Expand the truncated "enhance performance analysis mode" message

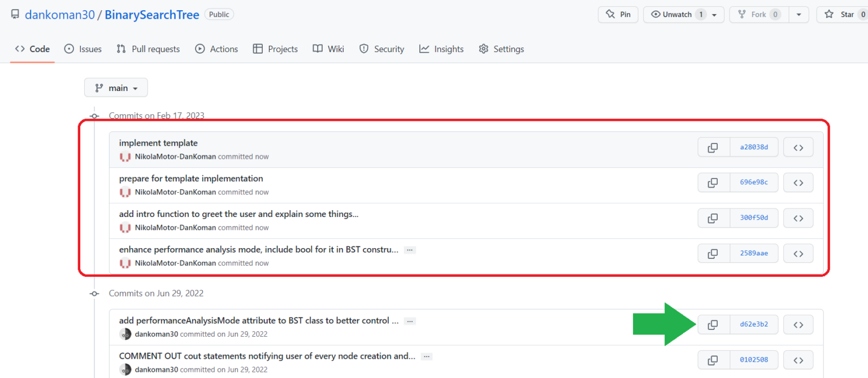pyautogui.click(x=409, y=249)
